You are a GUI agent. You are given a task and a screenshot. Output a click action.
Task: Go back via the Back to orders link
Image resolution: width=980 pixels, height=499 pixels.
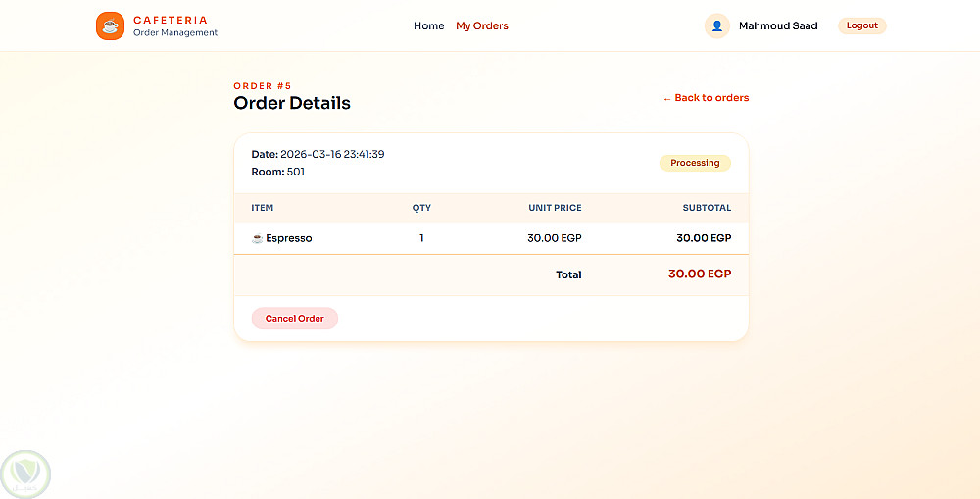click(706, 98)
